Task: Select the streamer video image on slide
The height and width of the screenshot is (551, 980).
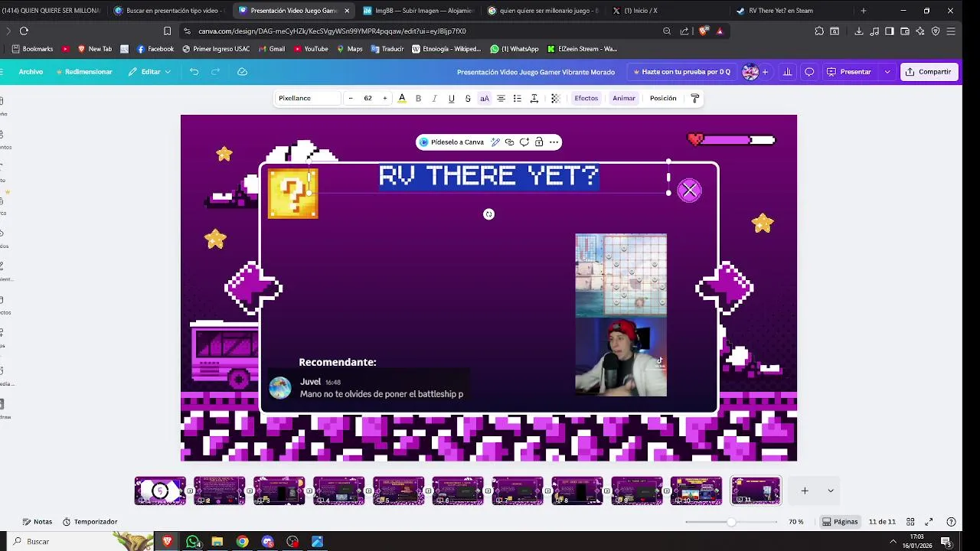Action: click(621, 315)
